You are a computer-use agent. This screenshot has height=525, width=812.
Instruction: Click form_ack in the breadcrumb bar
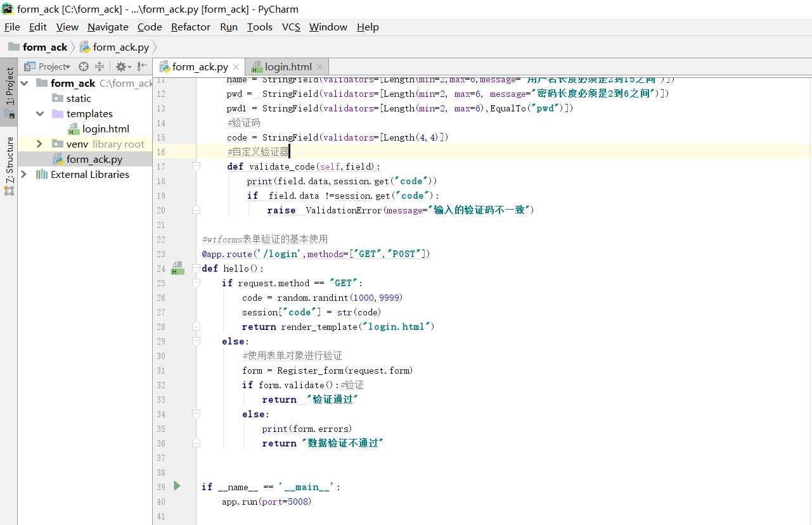pyautogui.click(x=45, y=47)
